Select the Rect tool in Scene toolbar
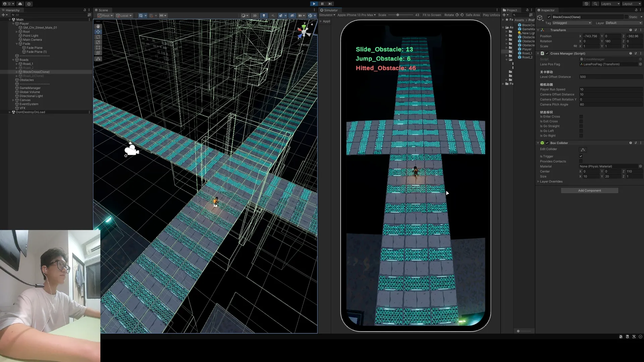Viewport: 644px width, 362px height. click(x=98, y=48)
